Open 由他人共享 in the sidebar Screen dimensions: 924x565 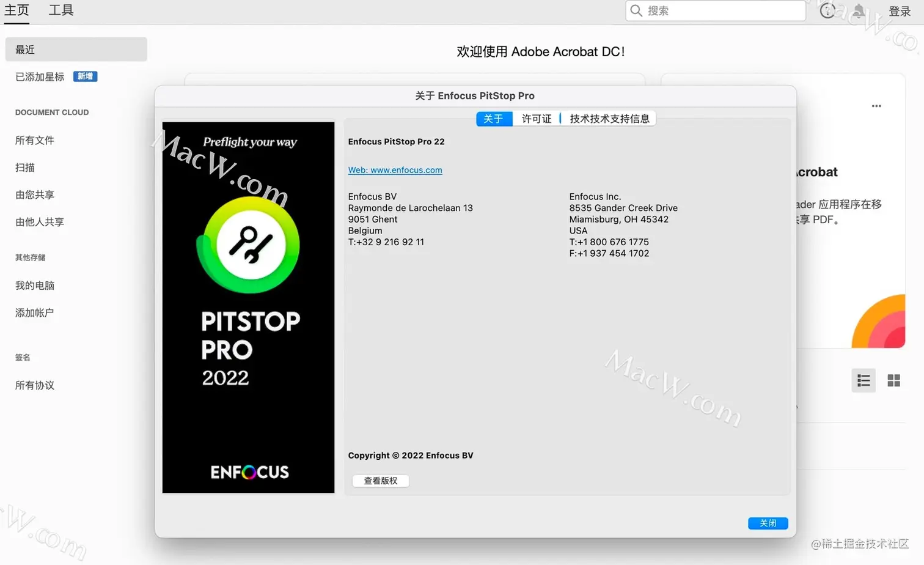(x=40, y=222)
